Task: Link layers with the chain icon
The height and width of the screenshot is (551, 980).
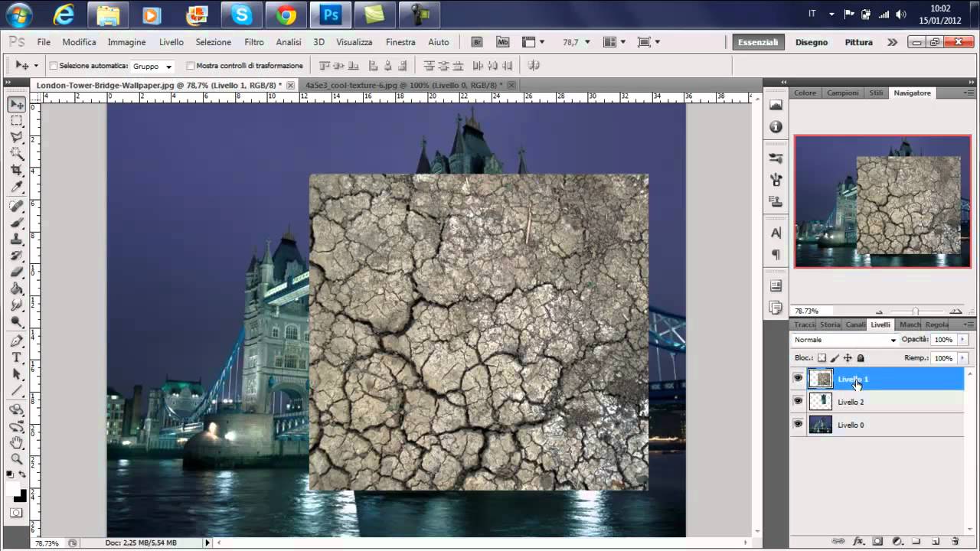Action: [839, 541]
